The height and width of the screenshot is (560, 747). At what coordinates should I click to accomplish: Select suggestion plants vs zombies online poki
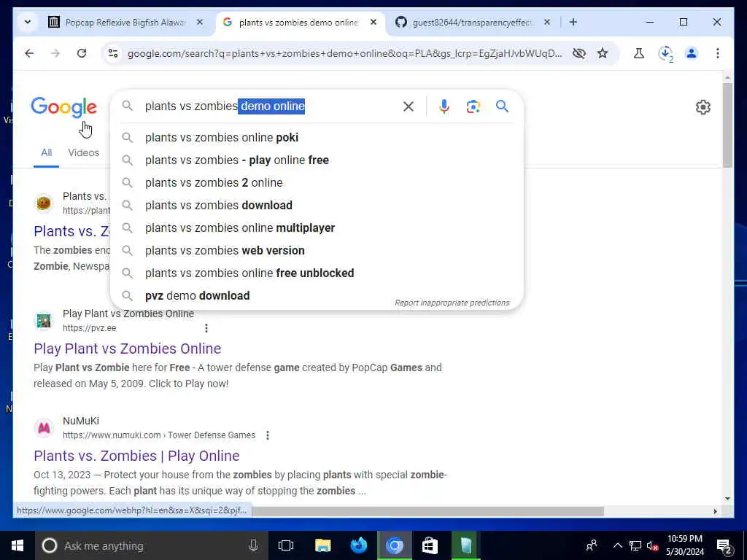click(x=317, y=138)
